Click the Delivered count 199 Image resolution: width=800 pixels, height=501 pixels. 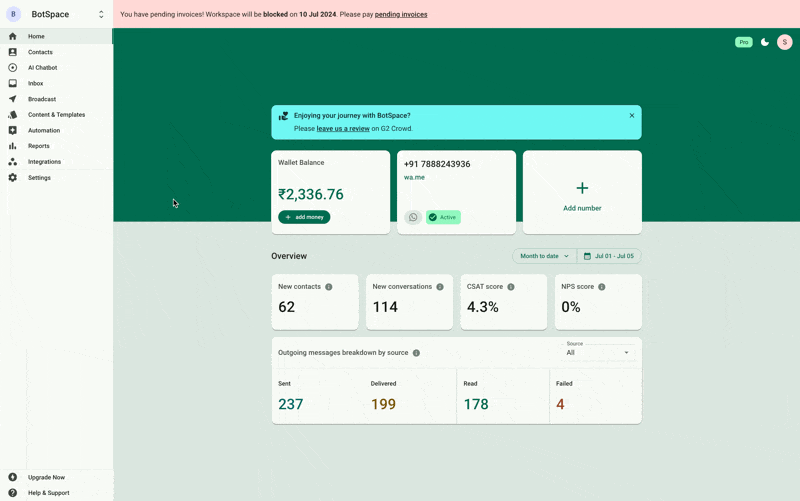click(x=384, y=404)
